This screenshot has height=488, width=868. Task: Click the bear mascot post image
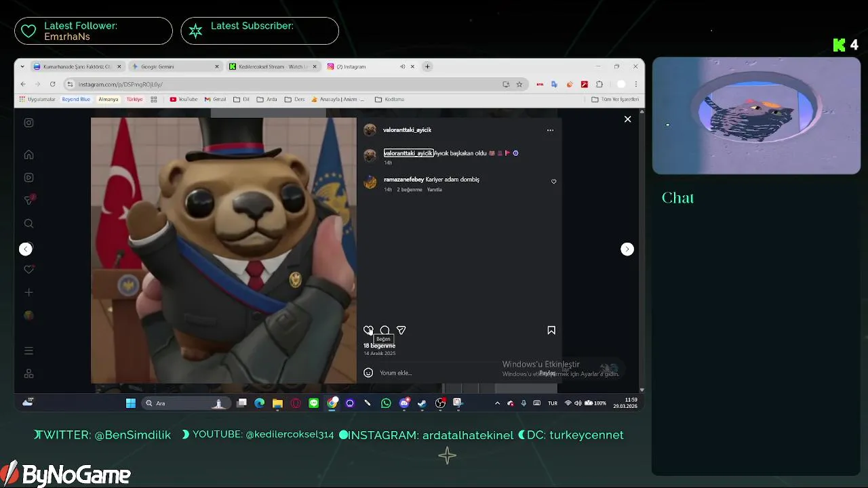224,251
